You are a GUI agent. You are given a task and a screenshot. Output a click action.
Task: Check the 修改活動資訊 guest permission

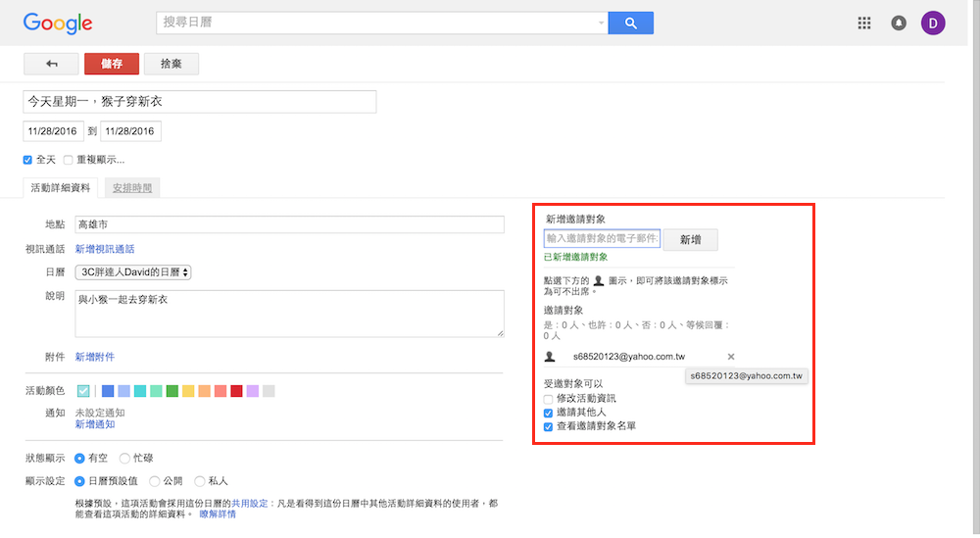click(549, 400)
